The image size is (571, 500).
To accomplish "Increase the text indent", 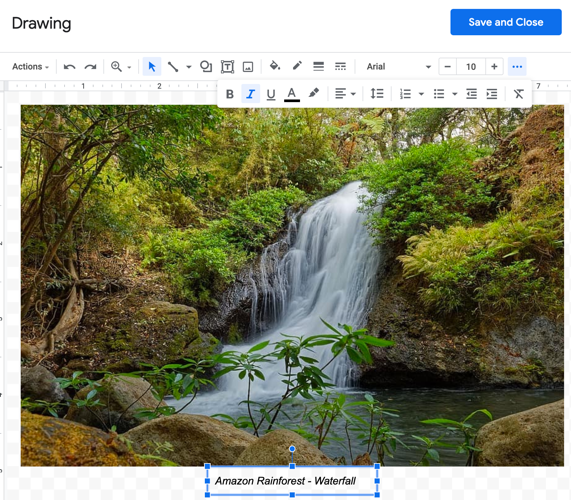I will click(492, 94).
